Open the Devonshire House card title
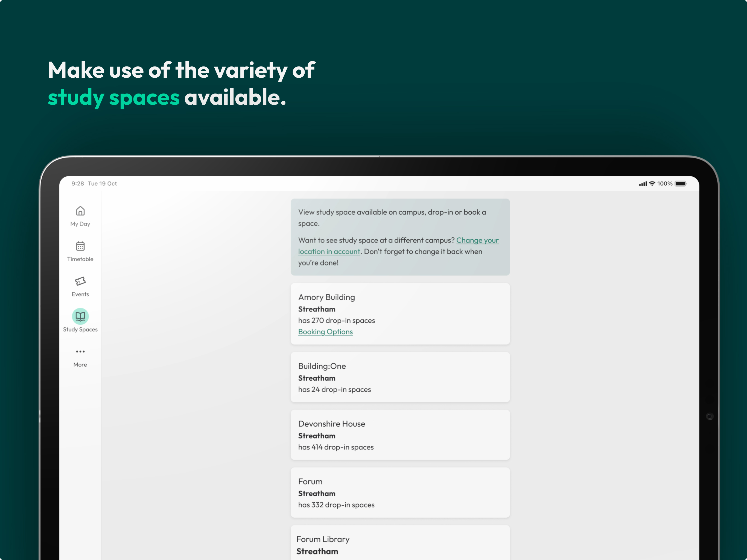Viewport: 747px width, 560px height. point(332,424)
